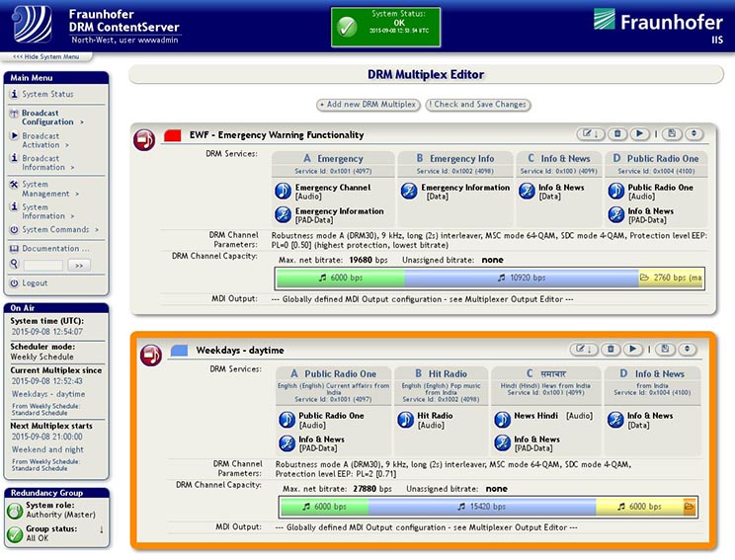Click the yellow 6000 bps segment in Weekdays capacity bar

pyautogui.click(x=640, y=507)
